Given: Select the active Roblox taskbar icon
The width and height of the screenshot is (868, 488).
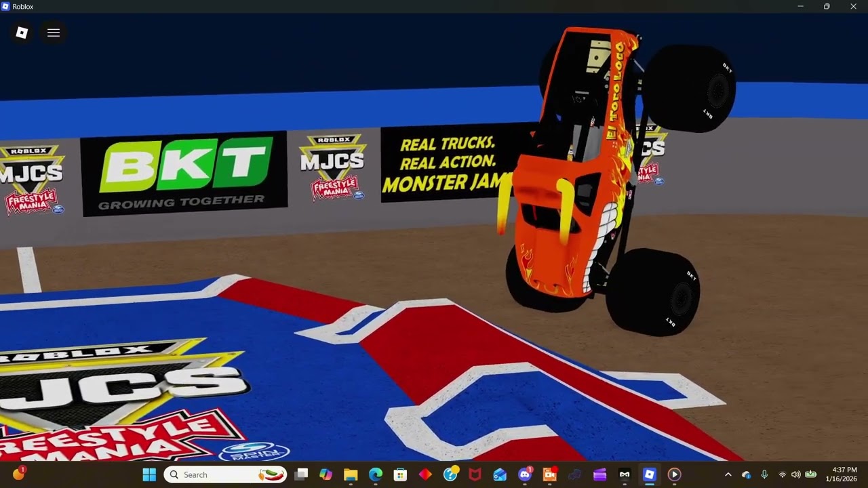Looking at the screenshot, I should (x=650, y=474).
